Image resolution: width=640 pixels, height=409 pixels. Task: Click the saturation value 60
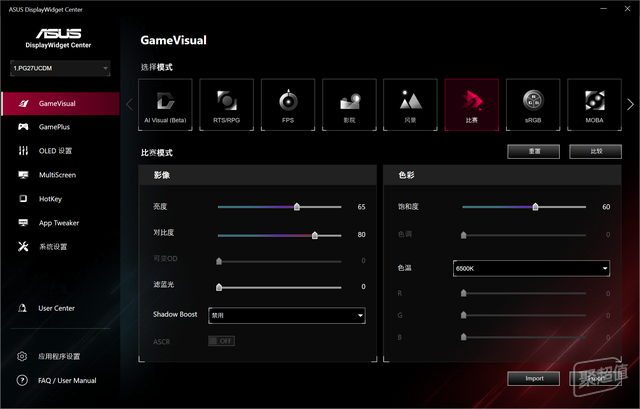pos(606,207)
